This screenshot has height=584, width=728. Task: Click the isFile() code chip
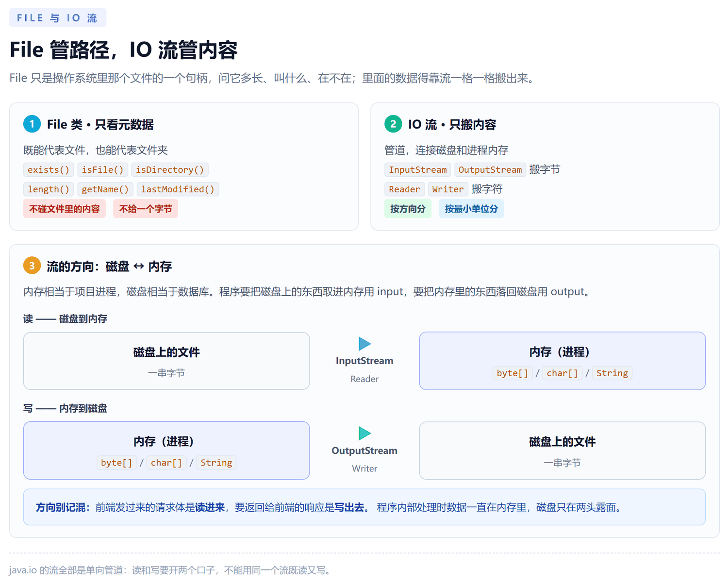[103, 169]
